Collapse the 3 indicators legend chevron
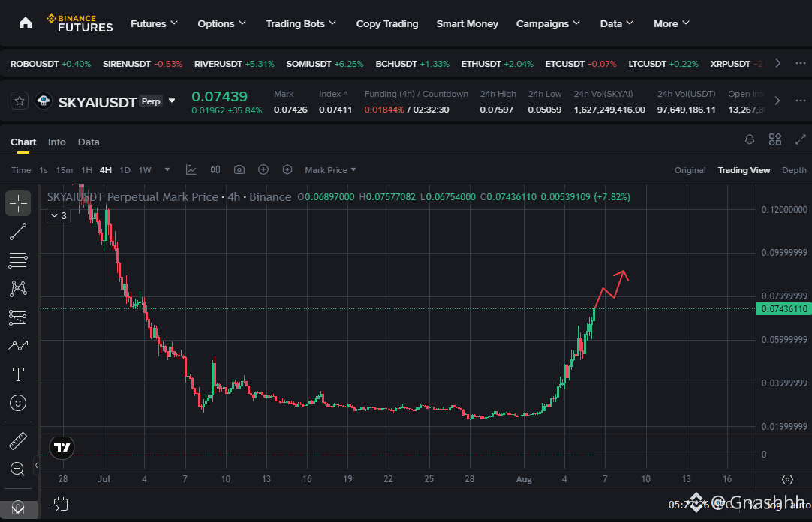The width and height of the screenshot is (812, 522). (x=59, y=216)
